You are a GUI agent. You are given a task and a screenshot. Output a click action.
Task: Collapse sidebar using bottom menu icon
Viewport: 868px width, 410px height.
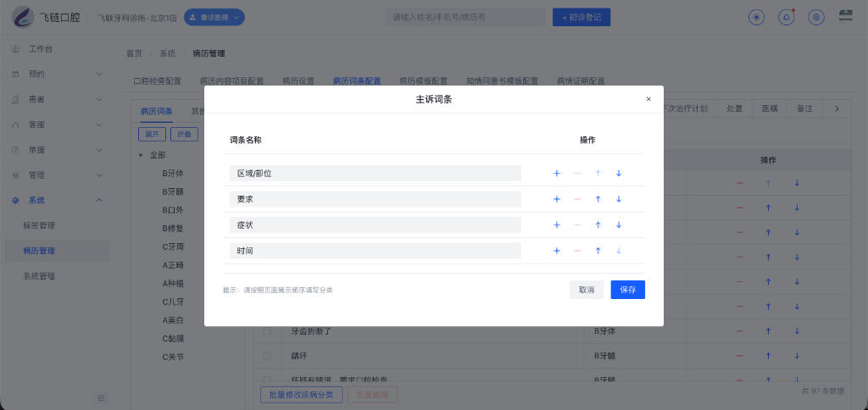101,397
